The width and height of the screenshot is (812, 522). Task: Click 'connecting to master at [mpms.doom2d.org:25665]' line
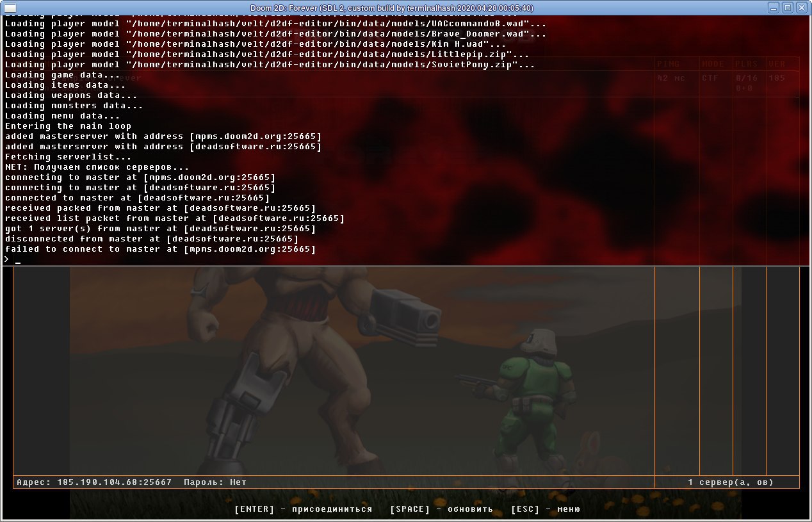click(140, 177)
